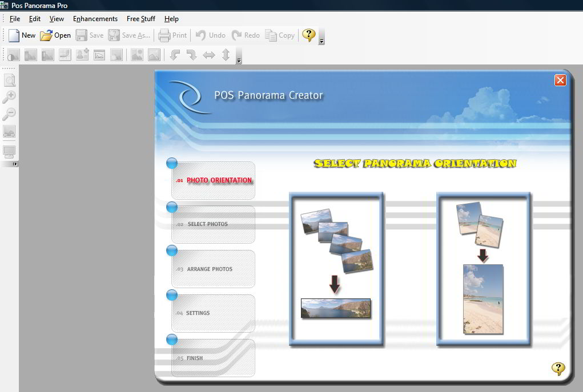Choose the horizontal panorama orientation

[336, 269]
